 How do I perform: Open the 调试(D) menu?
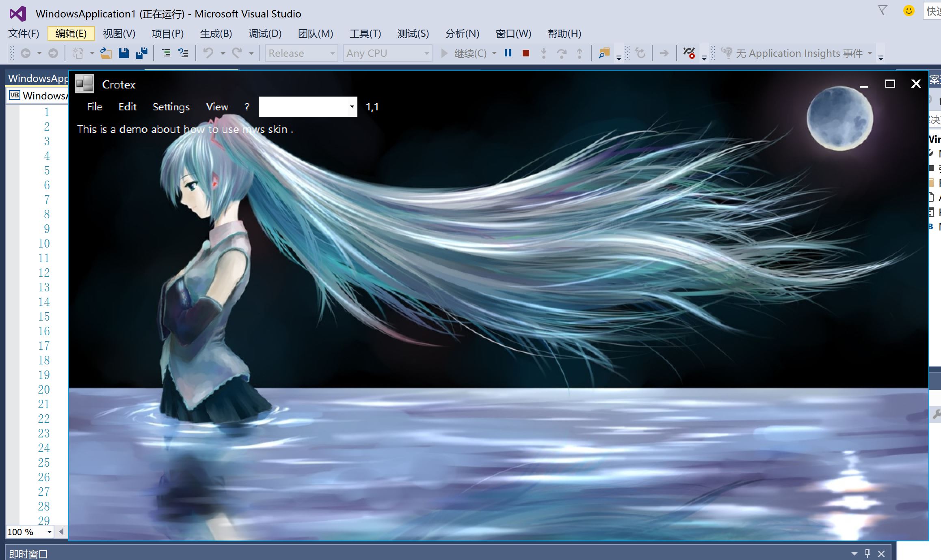(265, 33)
